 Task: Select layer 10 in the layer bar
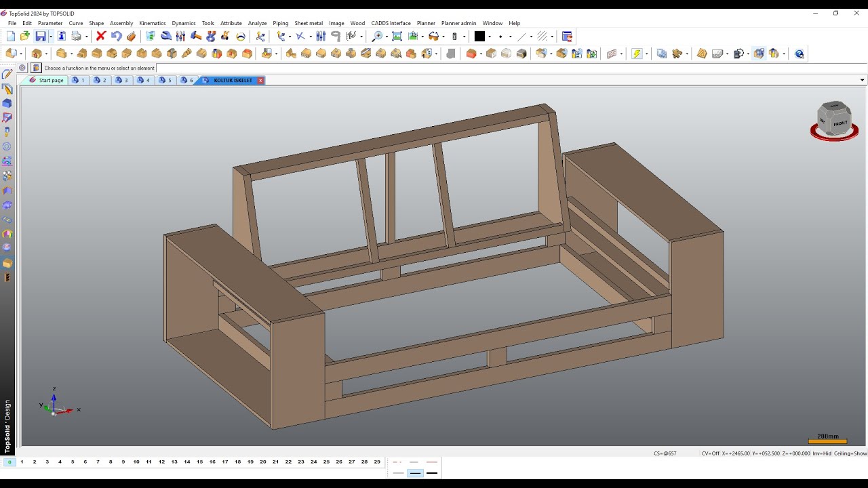pyautogui.click(x=136, y=462)
